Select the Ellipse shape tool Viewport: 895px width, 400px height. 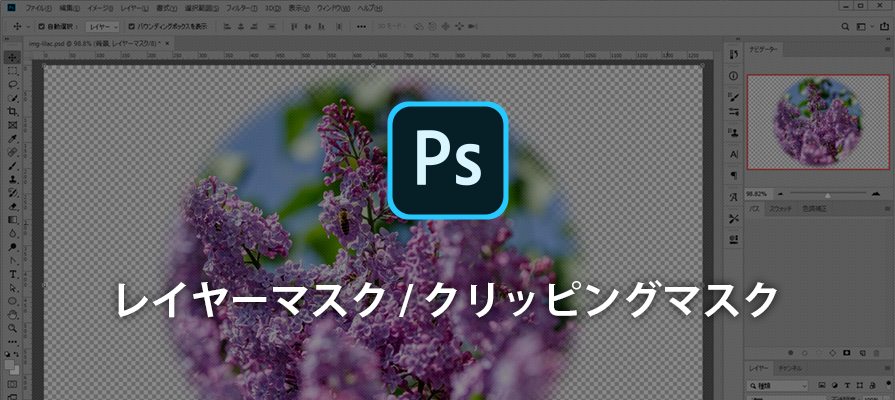(x=13, y=301)
